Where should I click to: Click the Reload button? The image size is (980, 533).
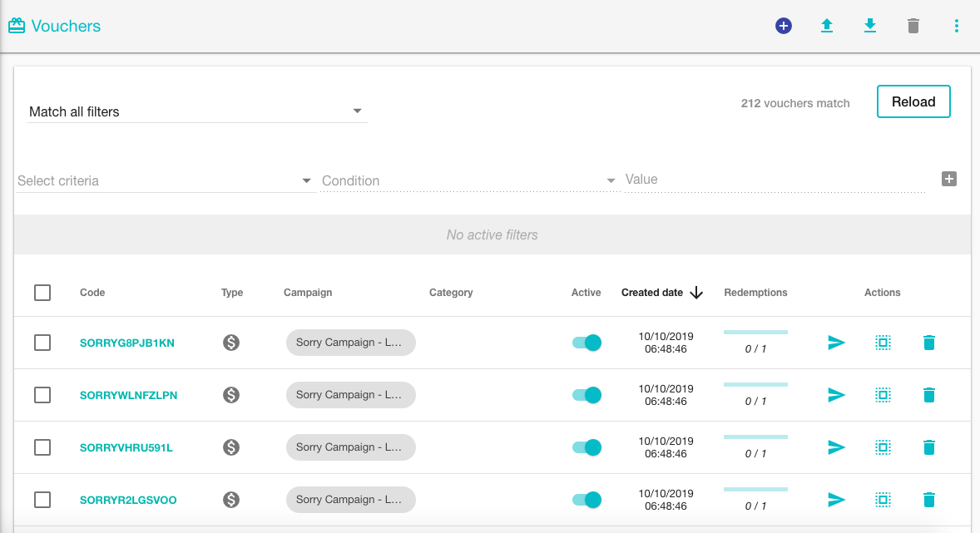(913, 101)
